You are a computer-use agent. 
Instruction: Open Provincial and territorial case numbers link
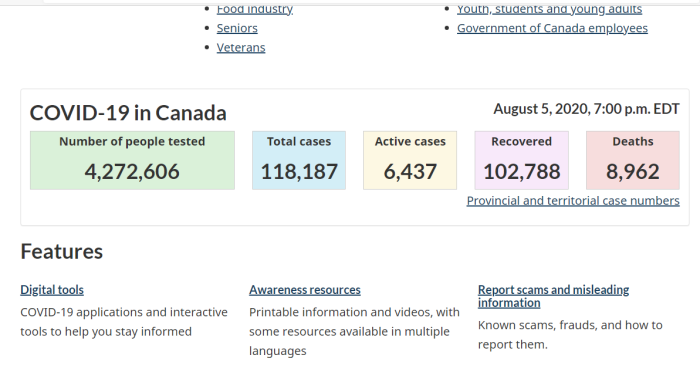click(573, 201)
